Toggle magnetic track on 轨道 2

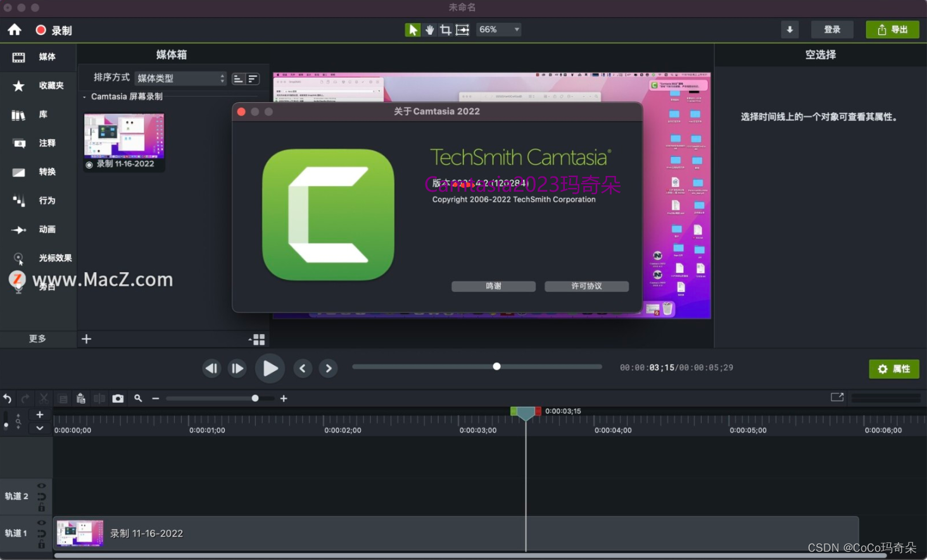(41, 497)
